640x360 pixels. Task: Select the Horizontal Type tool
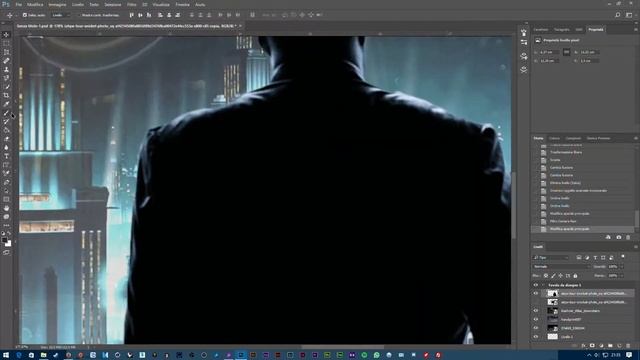pyautogui.click(x=6, y=156)
